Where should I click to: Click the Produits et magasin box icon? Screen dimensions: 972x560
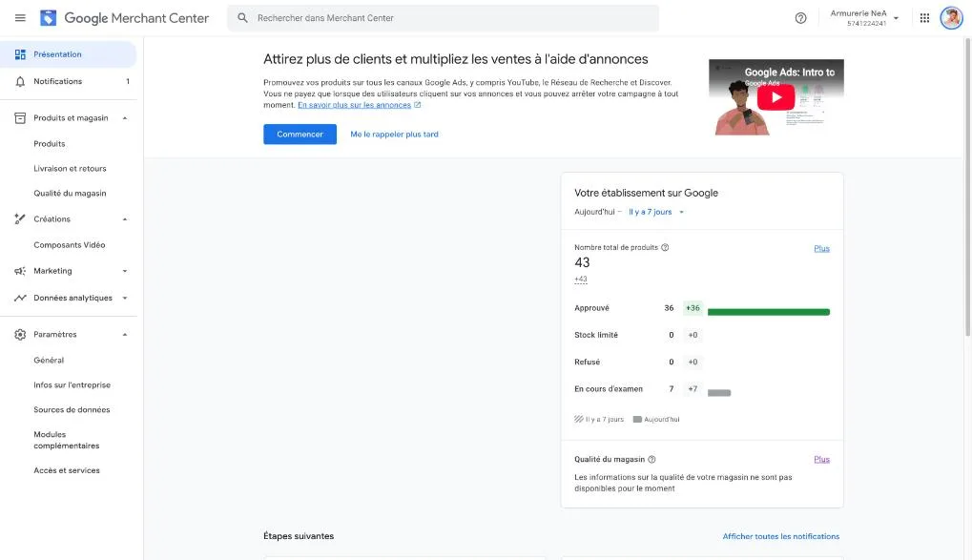pyautogui.click(x=20, y=118)
